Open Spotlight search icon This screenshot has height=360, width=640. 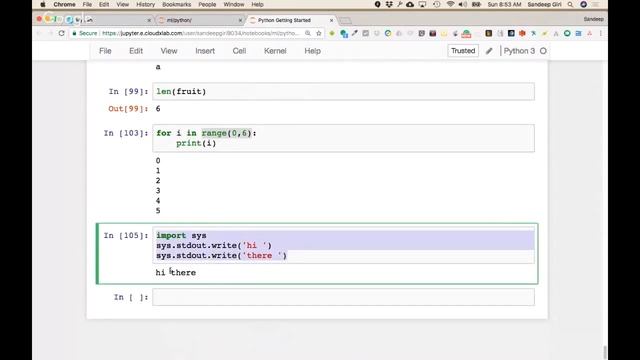point(570,4)
